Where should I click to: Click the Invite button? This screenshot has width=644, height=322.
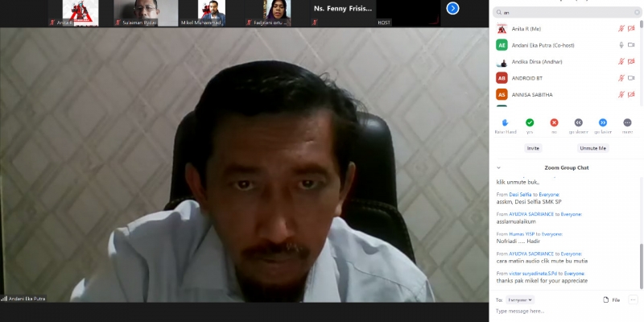[x=533, y=148]
